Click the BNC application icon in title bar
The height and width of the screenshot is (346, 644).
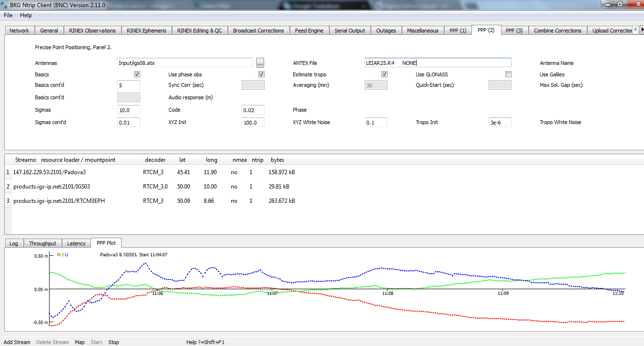point(5,5)
